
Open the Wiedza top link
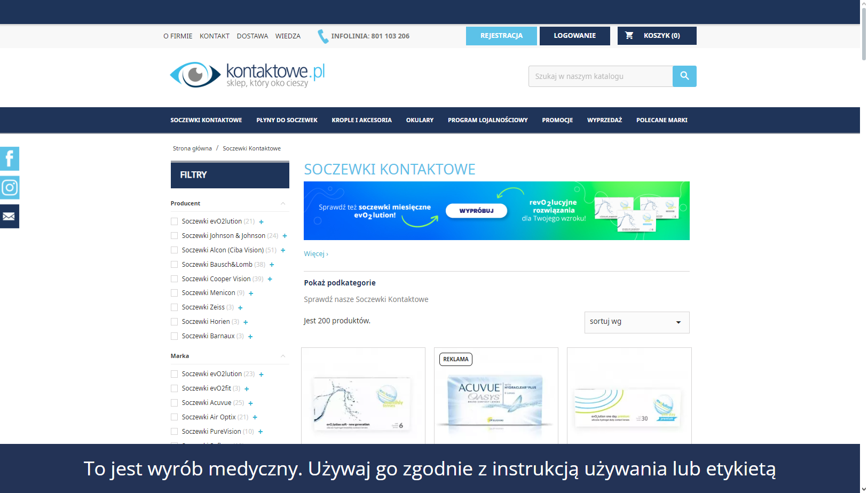(x=288, y=36)
